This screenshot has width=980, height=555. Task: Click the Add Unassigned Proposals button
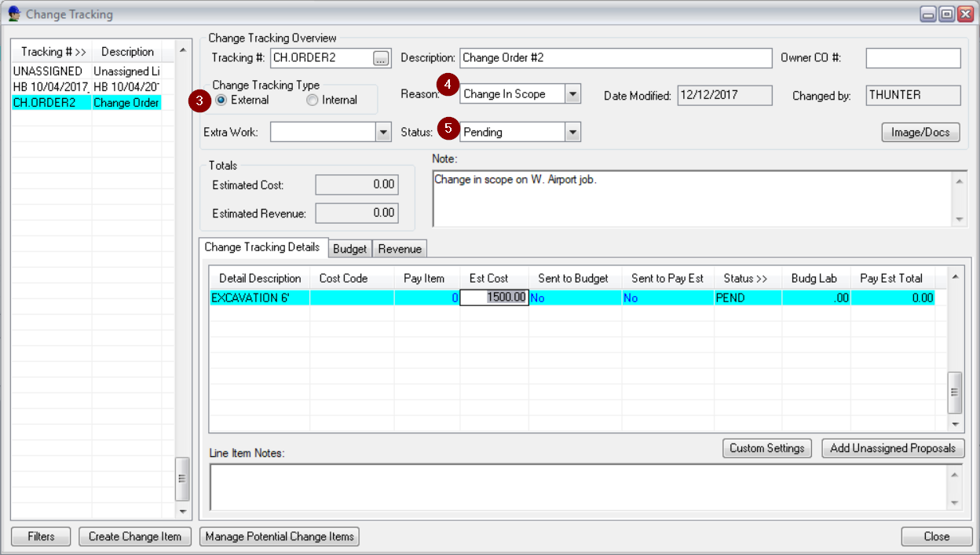point(893,448)
